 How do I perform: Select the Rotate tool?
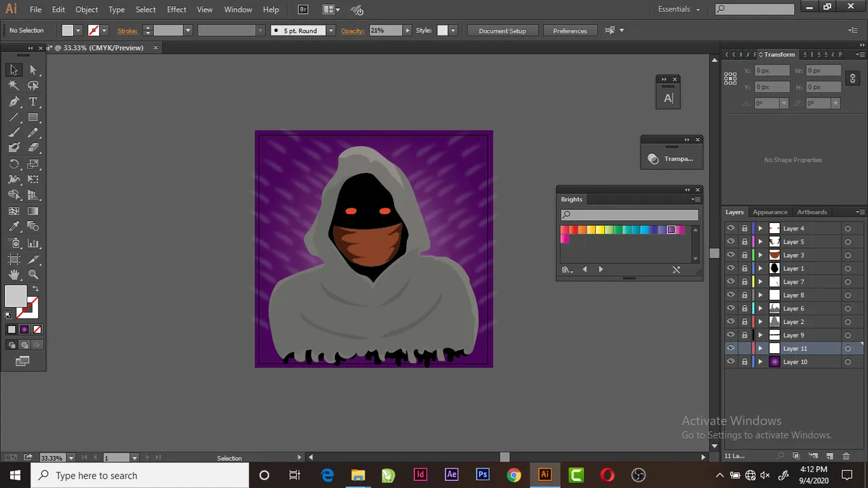click(14, 164)
